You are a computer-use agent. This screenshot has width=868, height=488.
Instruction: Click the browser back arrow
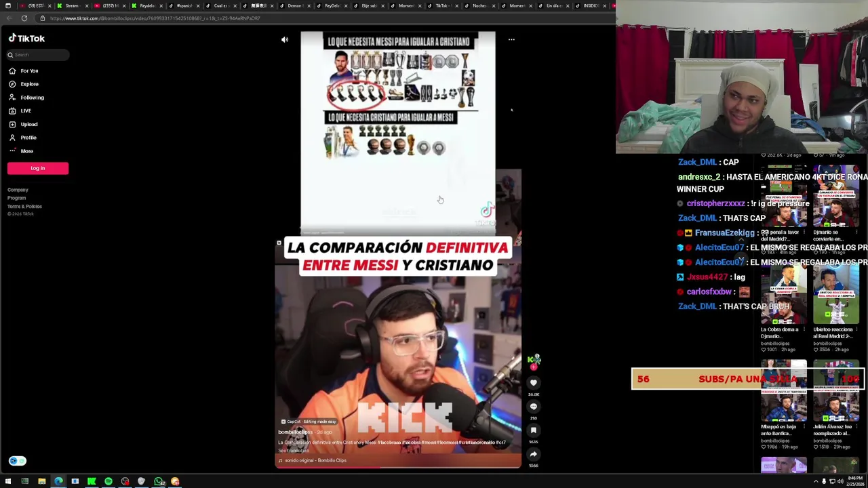click(x=8, y=18)
